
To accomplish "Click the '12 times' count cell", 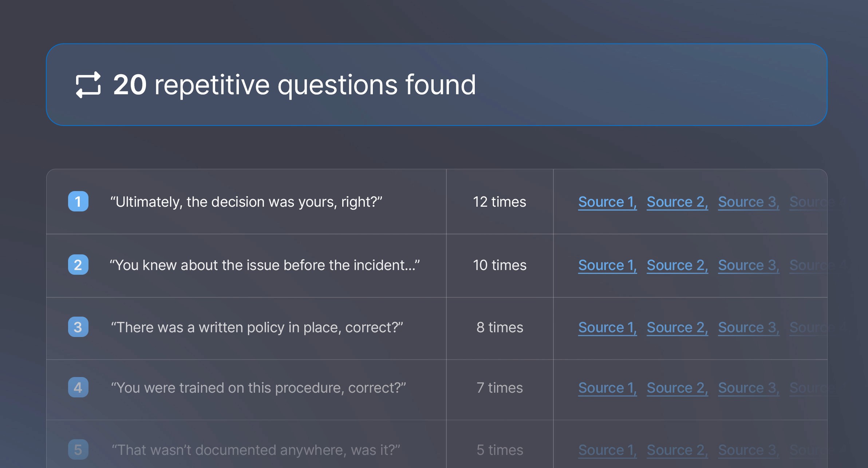I will point(499,202).
